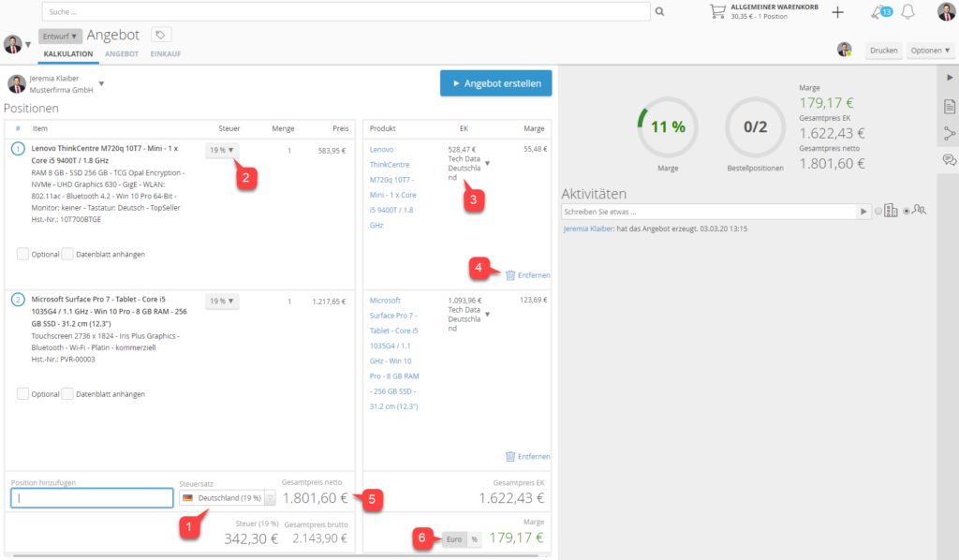Click the Lenovo margin value 55,48 €
Viewport: 959px width, 560px height.
[x=535, y=149]
